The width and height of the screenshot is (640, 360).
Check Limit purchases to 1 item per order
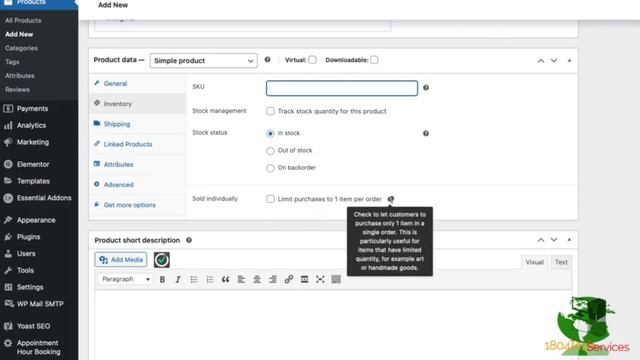pos(270,199)
